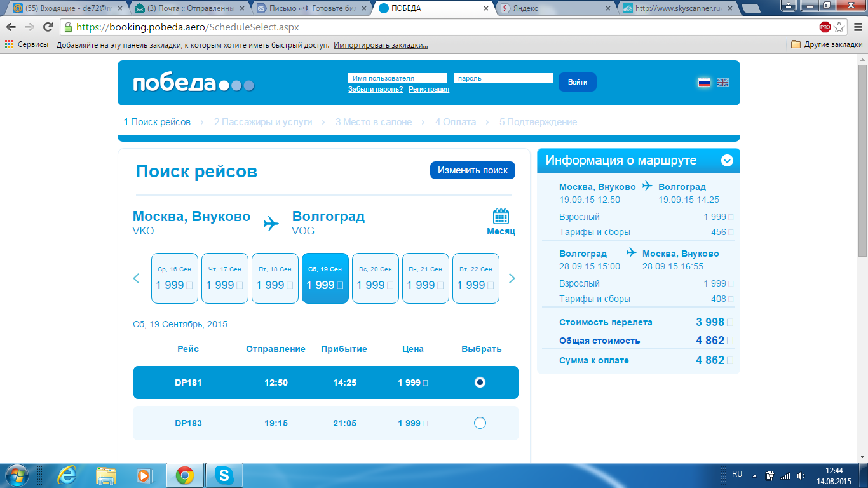Screen dimensions: 868x488
Task: Bookmark this page with the star icon
Action: coord(839,27)
